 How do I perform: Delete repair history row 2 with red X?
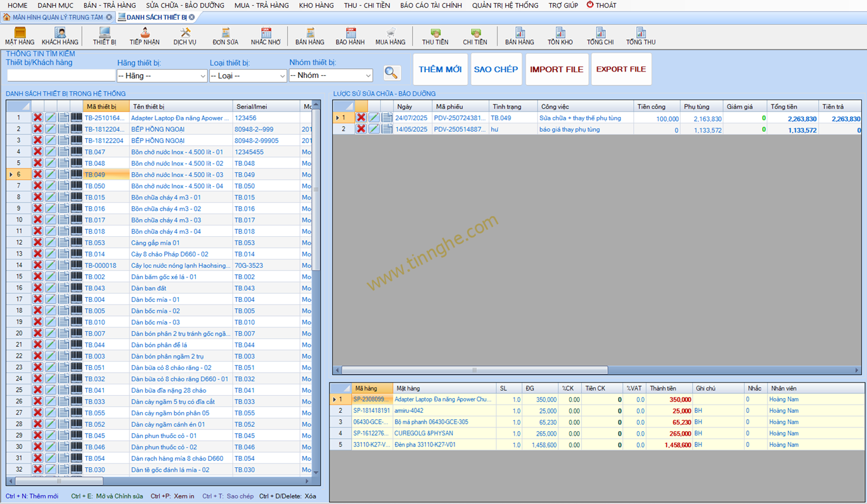(x=361, y=129)
